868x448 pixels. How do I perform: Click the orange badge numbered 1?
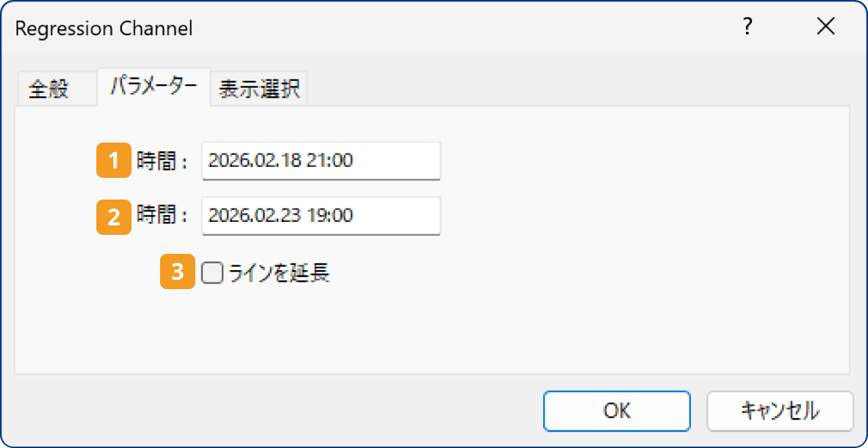pyautogui.click(x=113, y=161)
